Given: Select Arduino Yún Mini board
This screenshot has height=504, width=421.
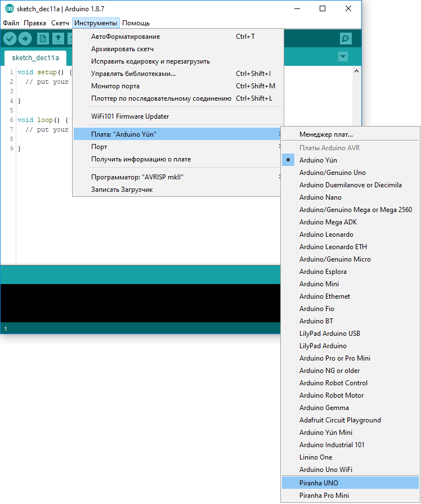Looking at the screenshot, I should [350, 433].
